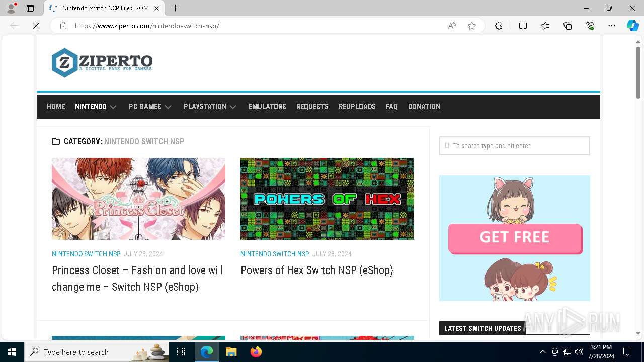Open the HOME menu item

click(x=56, y=107)
